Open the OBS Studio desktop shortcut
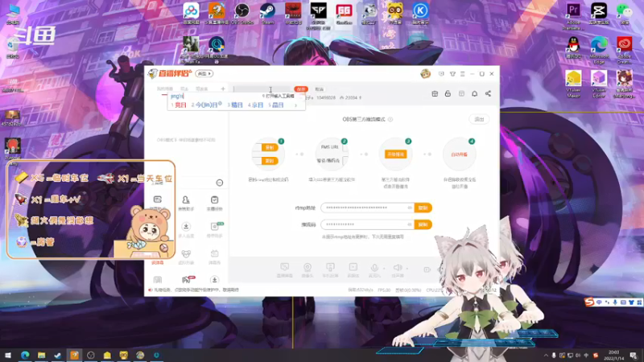Image resolution: width=644 pixels, height=362 pixels. (242, 13)
